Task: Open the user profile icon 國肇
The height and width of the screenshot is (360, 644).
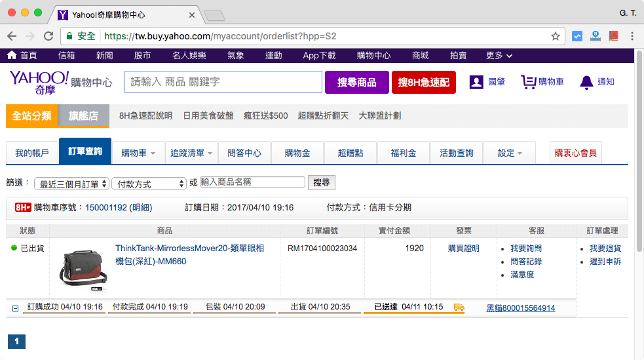Action: (476, 82)
